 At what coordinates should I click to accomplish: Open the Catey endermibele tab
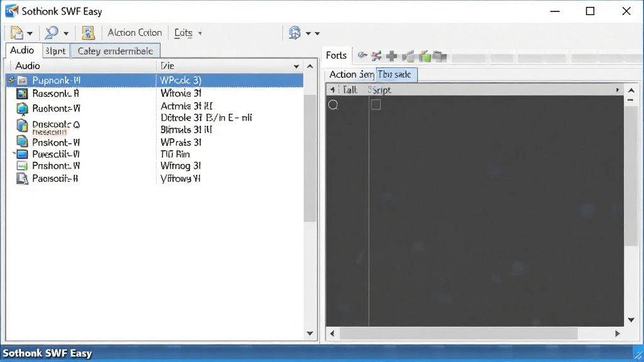tap(115, 52)
